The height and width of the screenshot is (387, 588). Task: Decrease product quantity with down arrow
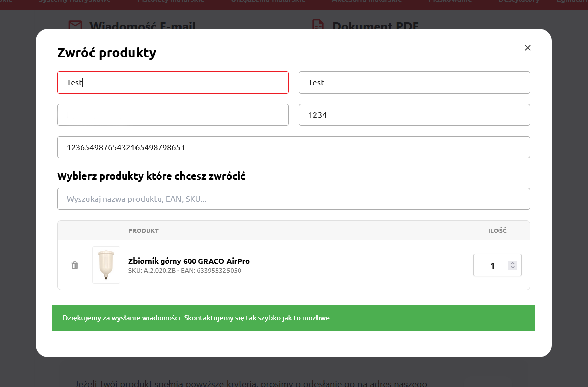(513, 267)
